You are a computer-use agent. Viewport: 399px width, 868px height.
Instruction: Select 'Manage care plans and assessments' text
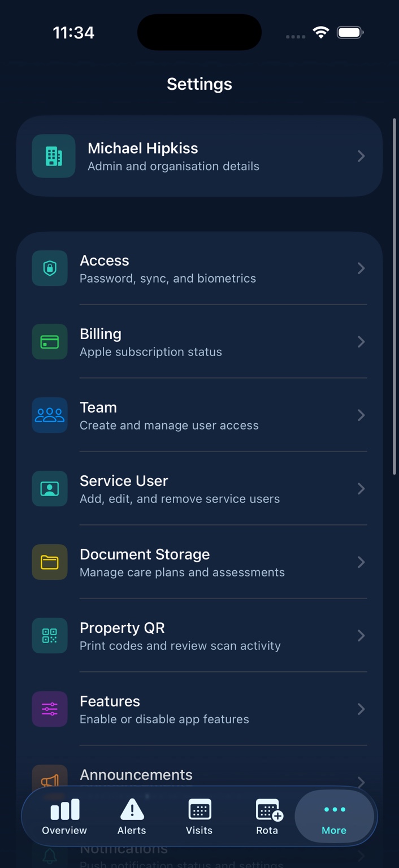point(182,572)
